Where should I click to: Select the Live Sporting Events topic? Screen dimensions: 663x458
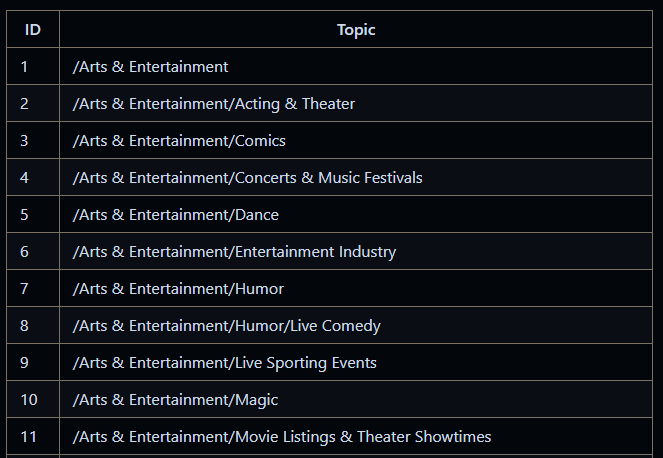225,363
